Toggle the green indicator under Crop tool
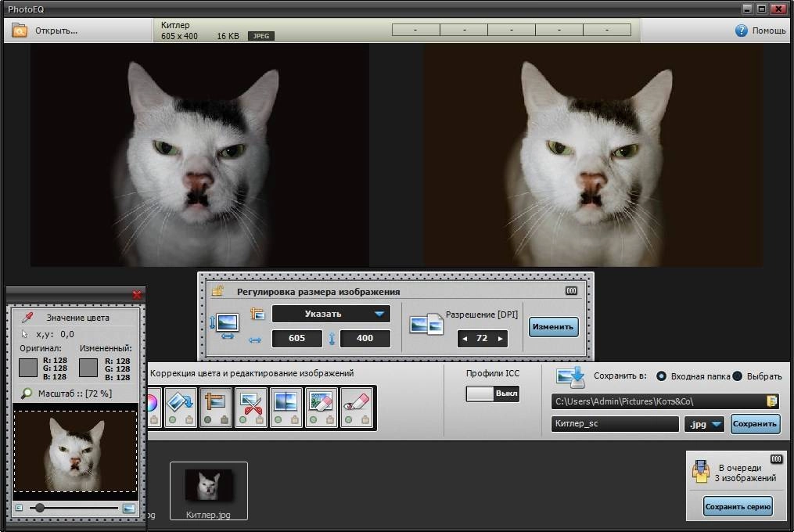 click(243, 420)
